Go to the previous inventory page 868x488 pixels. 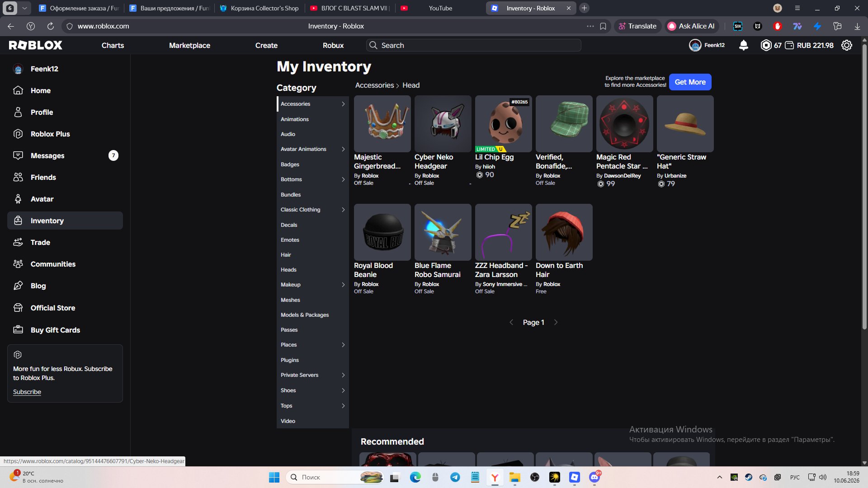[511, 322]
